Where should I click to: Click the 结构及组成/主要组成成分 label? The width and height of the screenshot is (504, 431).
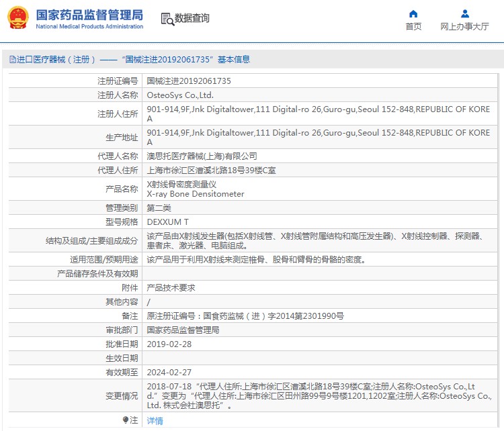click(91, 240)
